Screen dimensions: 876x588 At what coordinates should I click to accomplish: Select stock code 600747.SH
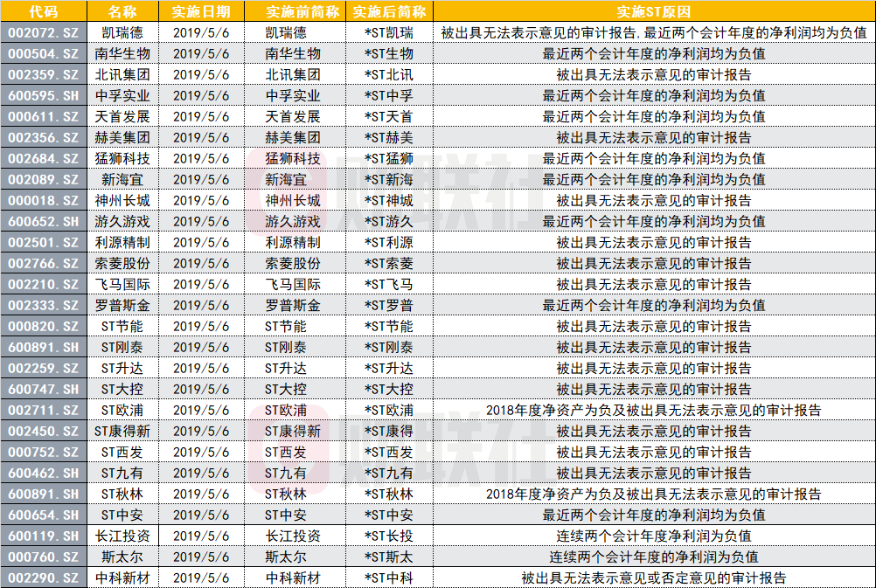44,389
